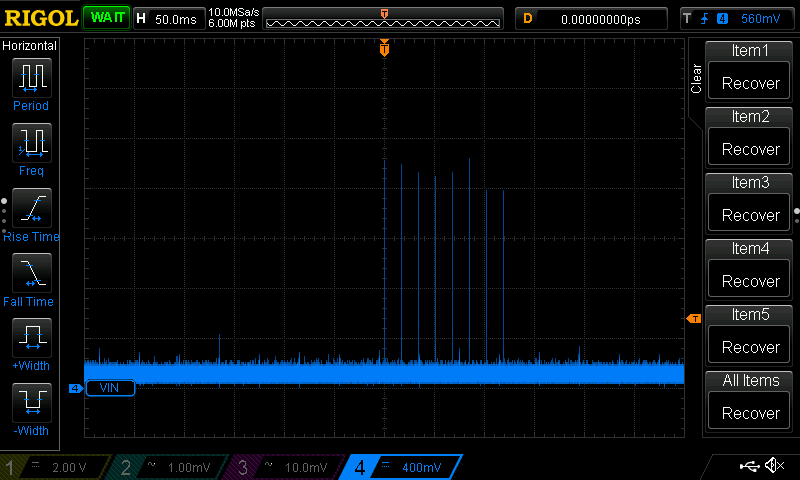The height and width of the screenshot is (480, 800).
Task: Click the VIN channel label
Action: (110, 388)
